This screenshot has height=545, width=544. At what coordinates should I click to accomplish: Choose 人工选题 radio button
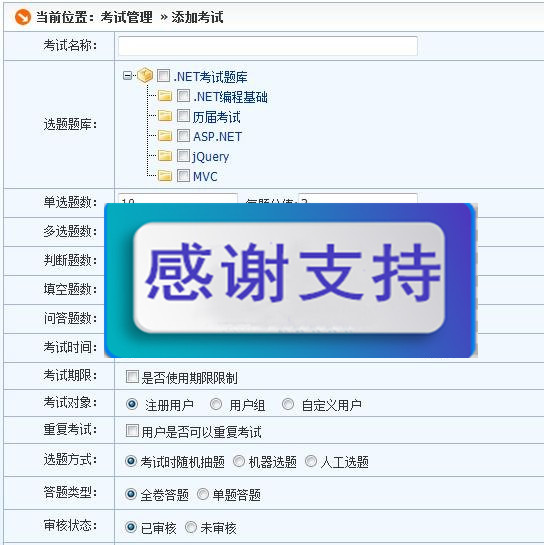pyautogui.click(x=311, y=461)
